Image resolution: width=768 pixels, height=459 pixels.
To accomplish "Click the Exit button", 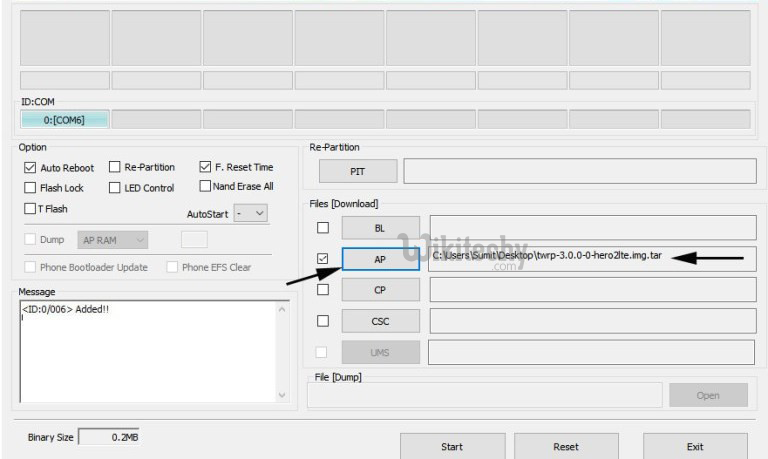I will coord(694,446).
